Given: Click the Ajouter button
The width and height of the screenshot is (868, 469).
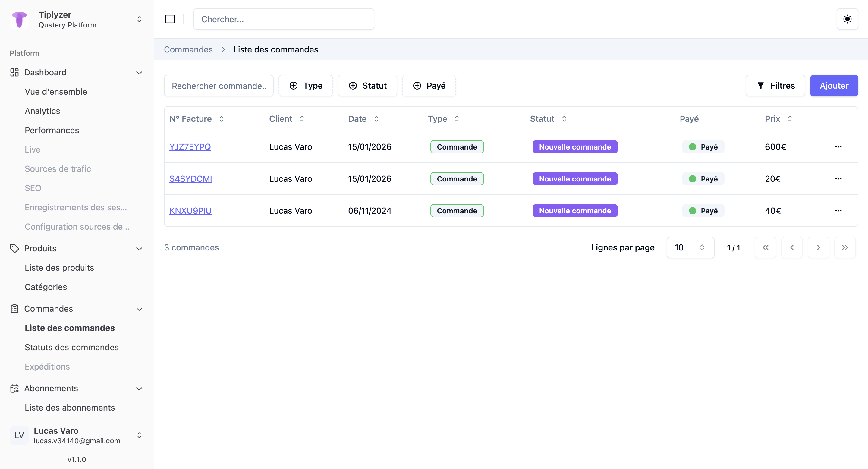Looking at the screenshot, I should [x=834, y=86].
